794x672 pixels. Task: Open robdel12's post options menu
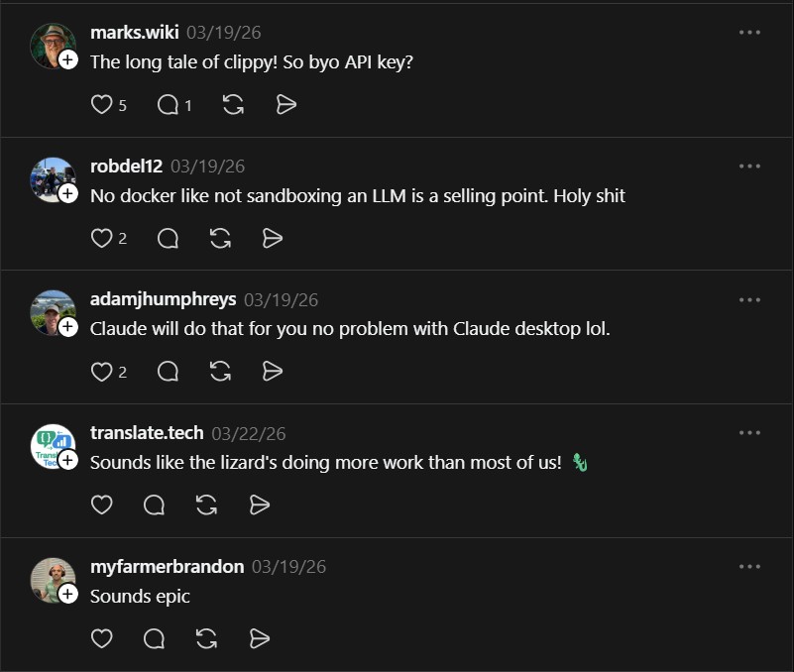[749, 166]
